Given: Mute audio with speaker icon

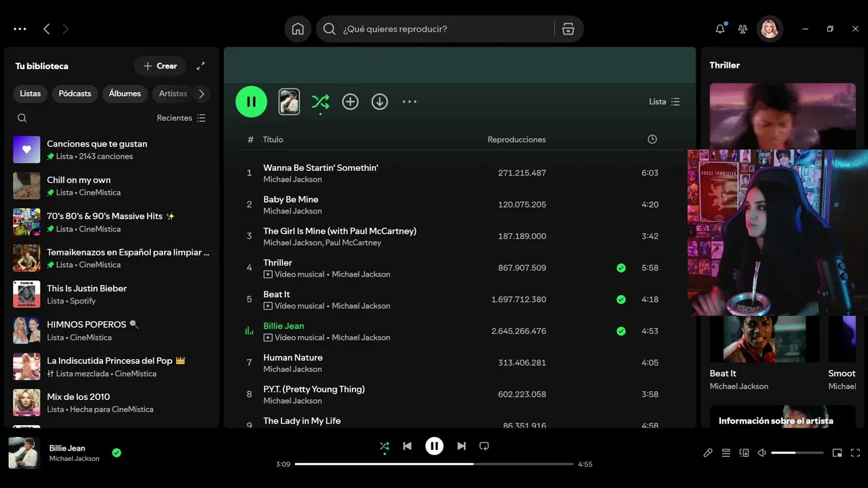Looking at the screenshot, I should pyautogui.click(x=762, y=453).
